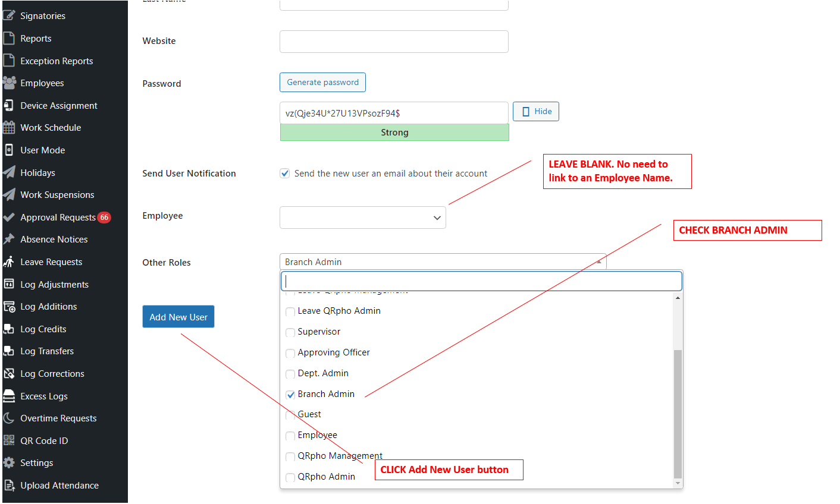840x504 pixels.
Task: Open the Work Schedule calendar icon
Action: pyautogui.click(x=8, y=127)
